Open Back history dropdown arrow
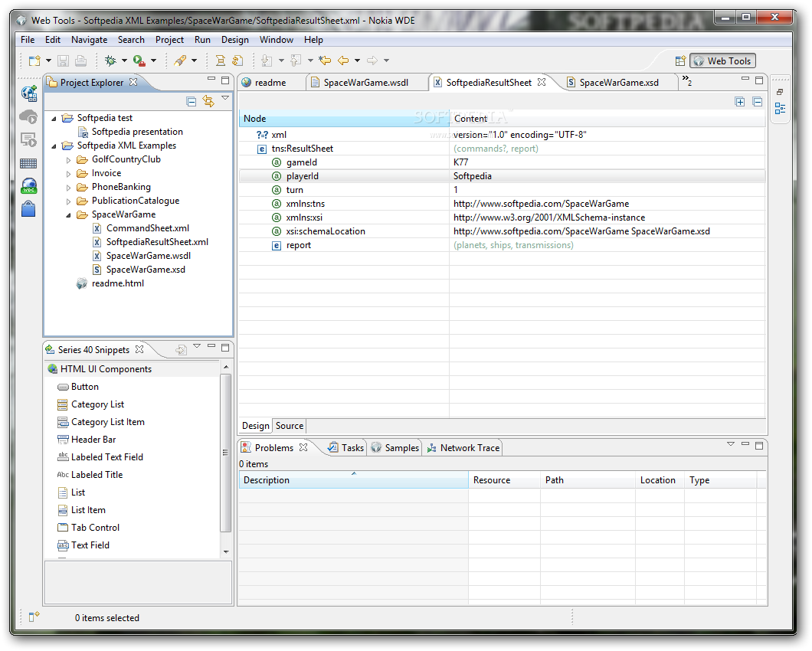Image resolution: width=812 pixels, height=651 pixels. (357, 61)
